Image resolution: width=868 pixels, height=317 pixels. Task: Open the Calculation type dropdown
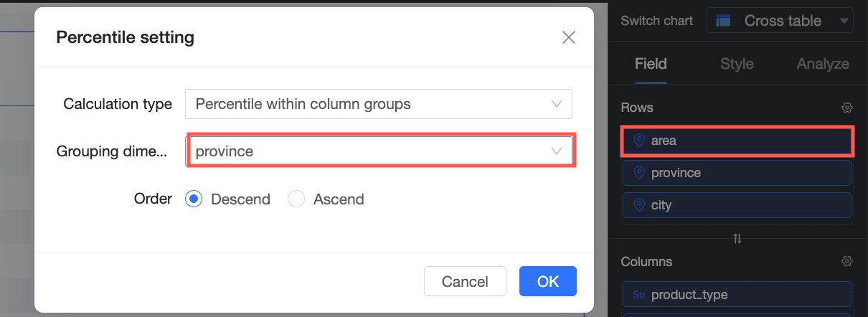[378, 104]
